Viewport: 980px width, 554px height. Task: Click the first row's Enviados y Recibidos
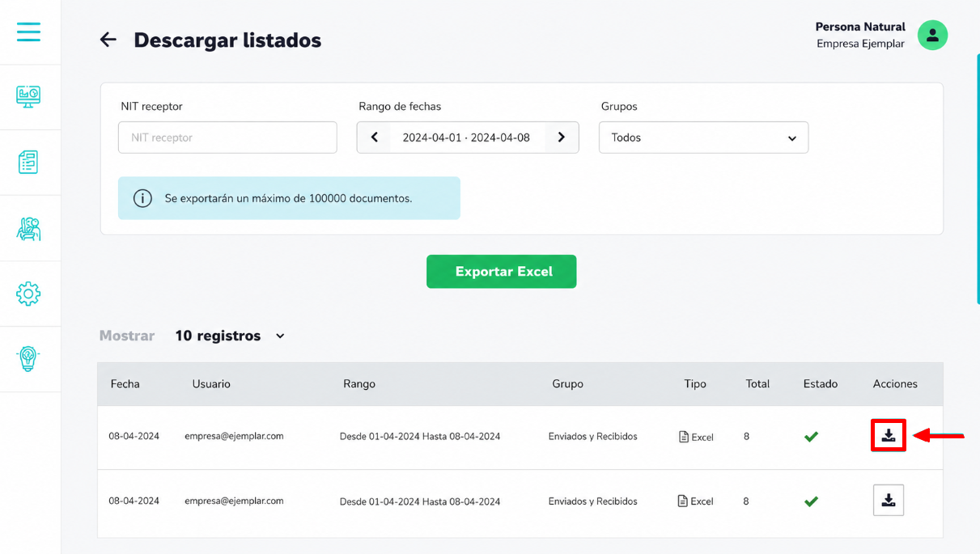(x=593, y=437)
